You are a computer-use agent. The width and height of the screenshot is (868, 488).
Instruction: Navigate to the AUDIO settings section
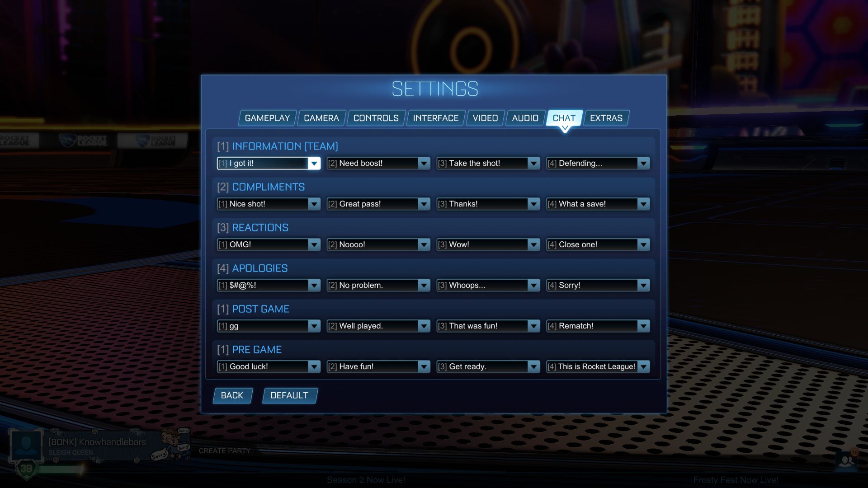click(x=525, y=117)
